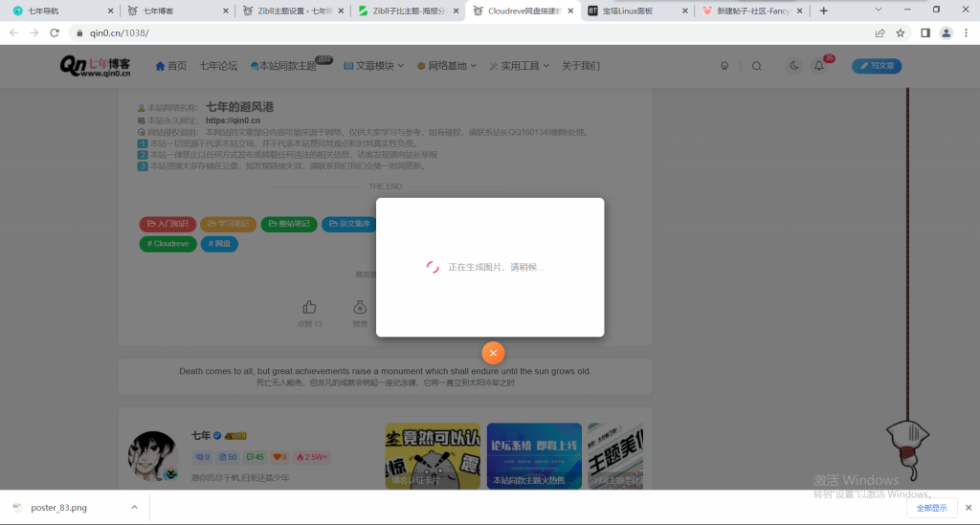Screen dimensions: 980x525
Task: Toggle dark mode moon icon
Action: pyautogui.click(x=793, y=66)
